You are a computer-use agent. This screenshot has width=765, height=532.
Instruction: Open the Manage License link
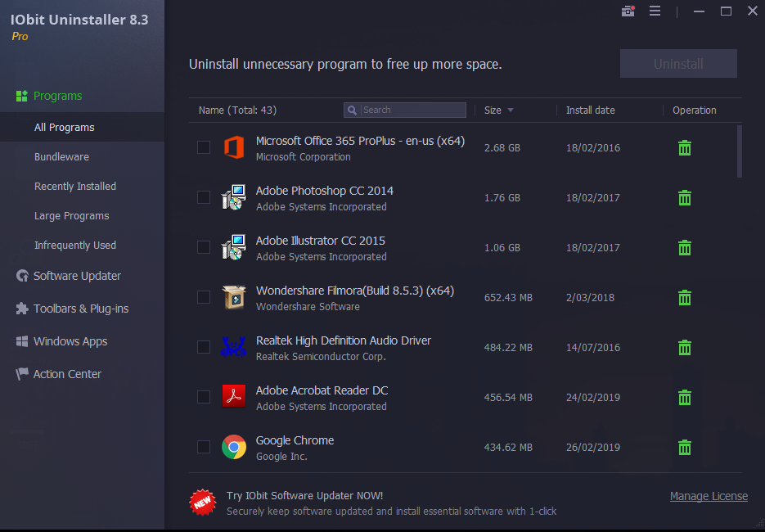pyautogui.click(x=709, y=496)
